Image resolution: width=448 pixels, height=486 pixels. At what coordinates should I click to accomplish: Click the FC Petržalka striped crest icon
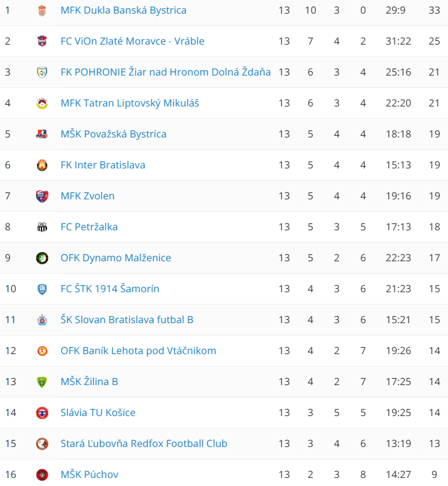click(42, 227)
